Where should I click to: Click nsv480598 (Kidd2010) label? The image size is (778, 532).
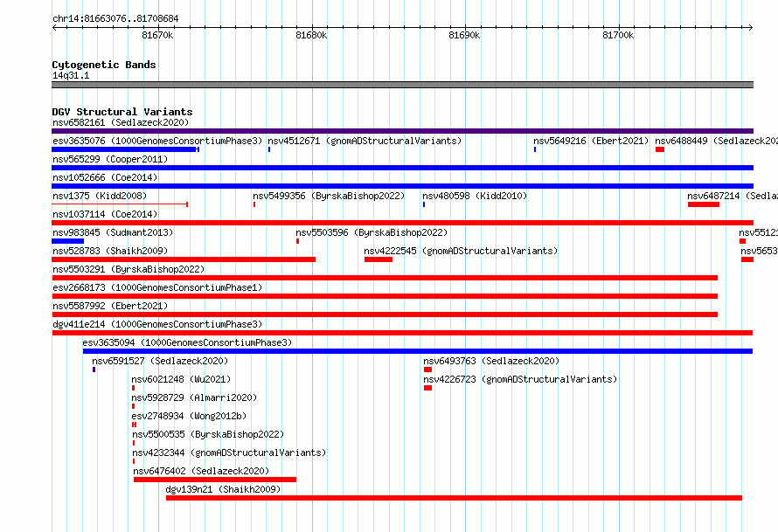475,196
